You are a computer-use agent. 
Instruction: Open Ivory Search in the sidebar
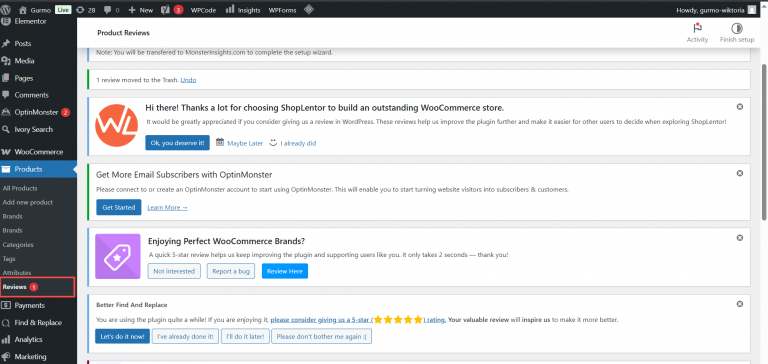[33, 129]
